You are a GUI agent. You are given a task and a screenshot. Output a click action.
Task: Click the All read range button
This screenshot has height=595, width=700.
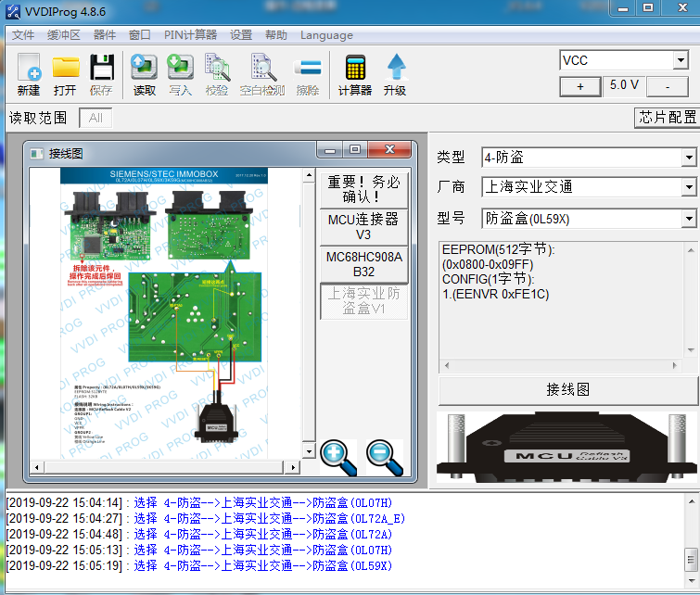(95, 119)
